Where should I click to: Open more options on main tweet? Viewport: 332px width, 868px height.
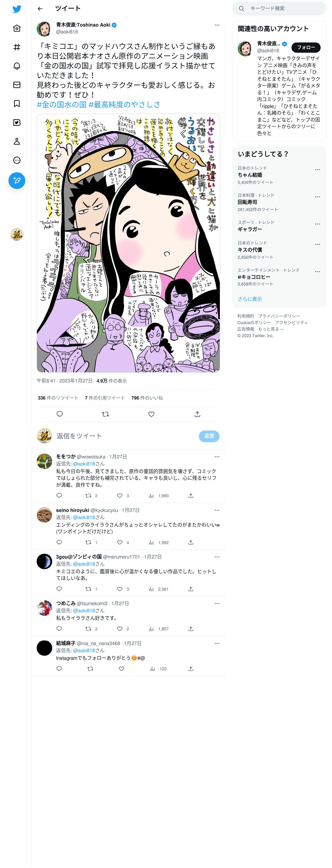pyautogui.click(x=217, y=25)
